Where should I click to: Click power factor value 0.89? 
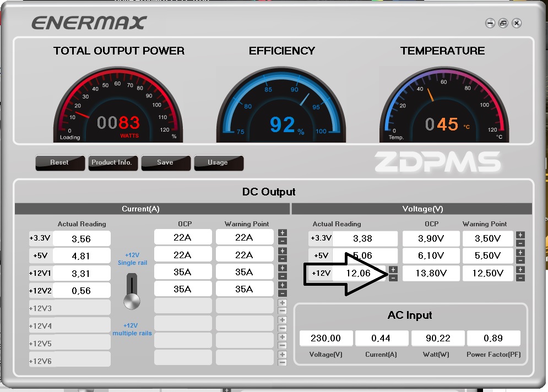click(493, 338)
